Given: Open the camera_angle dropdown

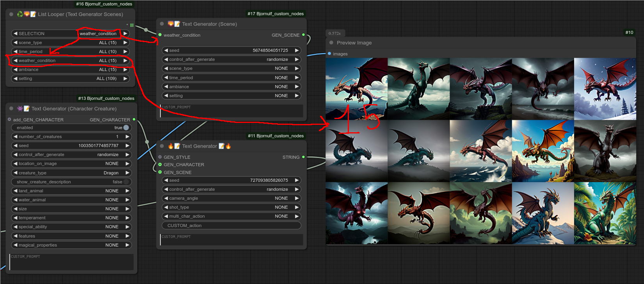Looking at the screenshot, I should click(x=231, y=198).
